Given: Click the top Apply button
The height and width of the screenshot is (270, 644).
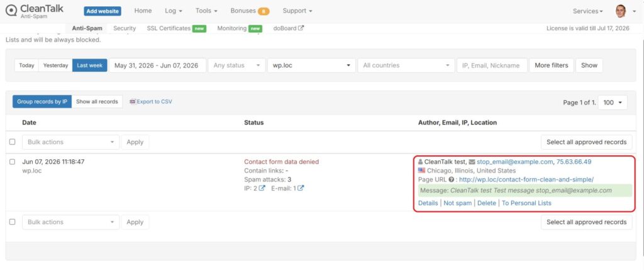Looking at the screenshot, I should pos(135,142).
